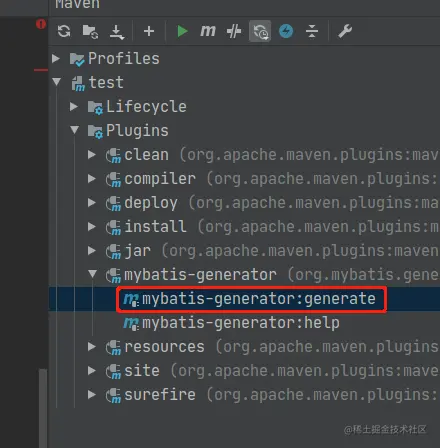Image resolution: width=440 pixels, height=448 pixels.
Task: Reload all Maven projects
Action: tap(64, 31)
